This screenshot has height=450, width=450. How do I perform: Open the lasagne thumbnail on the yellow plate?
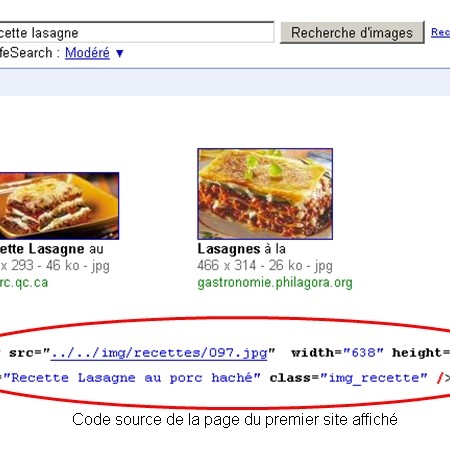[59, 206]
